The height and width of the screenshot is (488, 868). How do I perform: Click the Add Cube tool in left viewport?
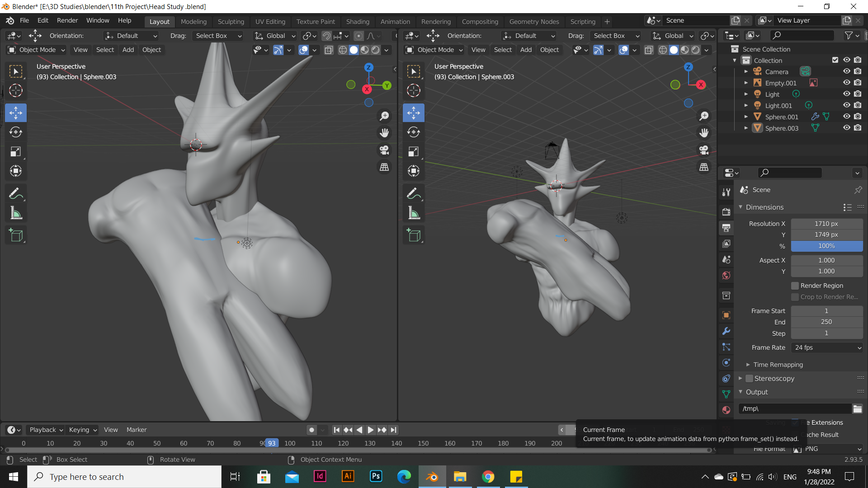coord(16,235)
